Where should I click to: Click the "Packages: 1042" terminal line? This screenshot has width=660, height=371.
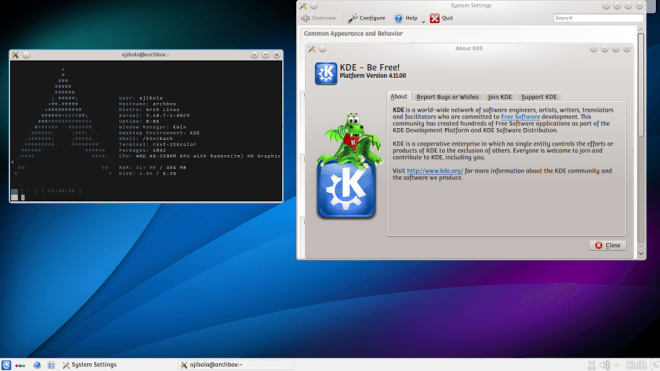pos(142,150)
